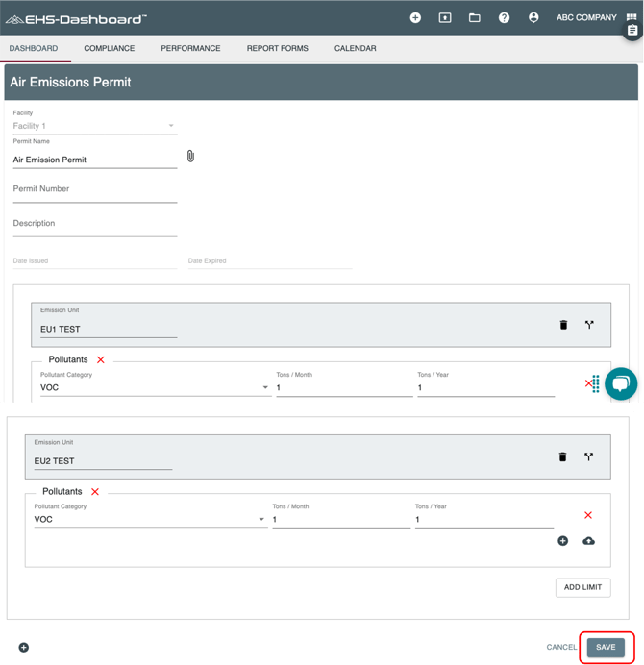Remove the EU2 VOC pollutant row with red X
This screenshot has height=665, width=644.
pos(588,516)
